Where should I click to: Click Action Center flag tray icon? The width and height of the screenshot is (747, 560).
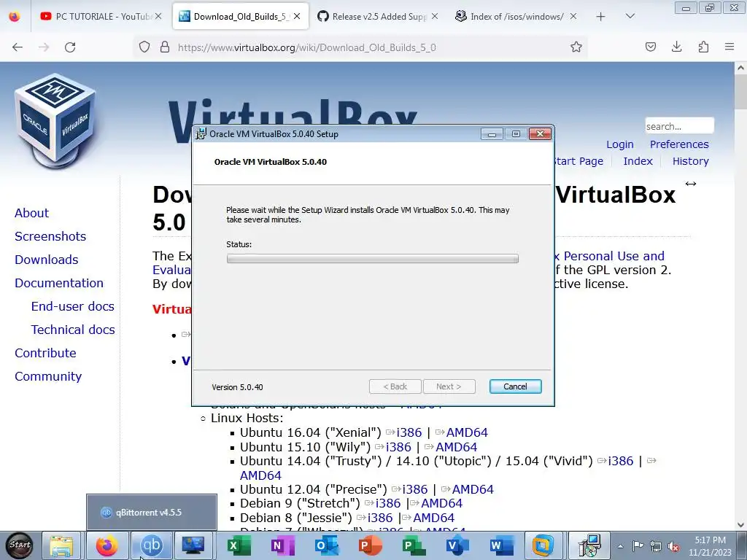(x=638, y=546)
